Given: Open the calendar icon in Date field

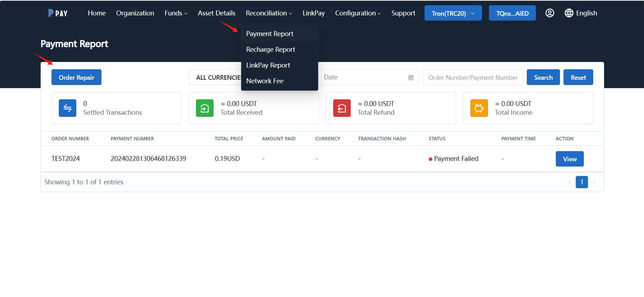Looking at the screenshot, I should click(411, 77).
